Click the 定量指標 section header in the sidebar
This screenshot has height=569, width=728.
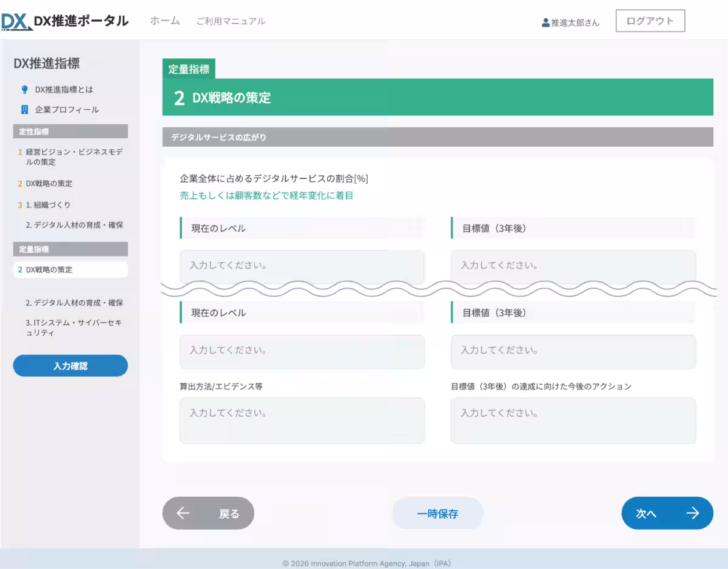coord(70,249)
